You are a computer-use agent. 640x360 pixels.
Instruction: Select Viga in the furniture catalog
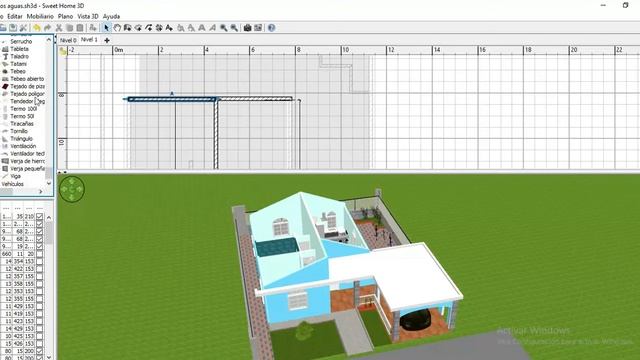[16, 176]
